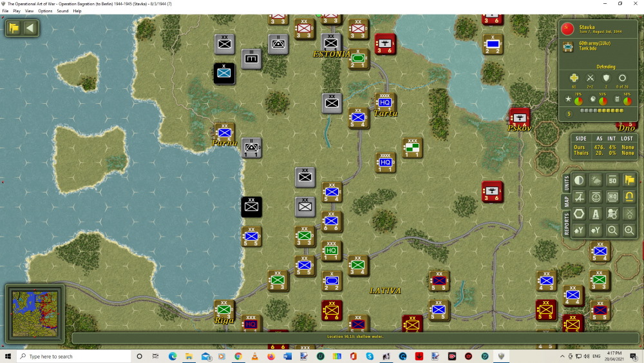Zoom out with the magnifier minus
The width and height of the screenshot is (644, 363).
click(x=612, y=231)
